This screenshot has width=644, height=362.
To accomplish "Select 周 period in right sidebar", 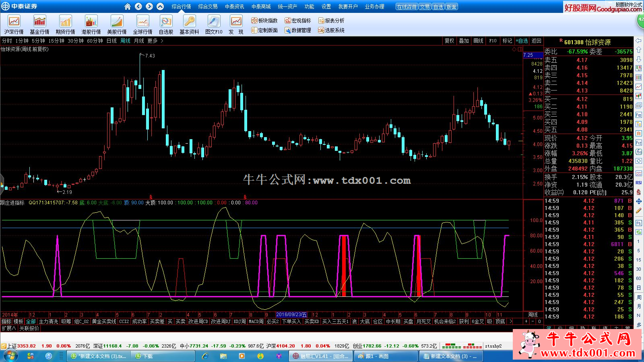I will [638, 297].
